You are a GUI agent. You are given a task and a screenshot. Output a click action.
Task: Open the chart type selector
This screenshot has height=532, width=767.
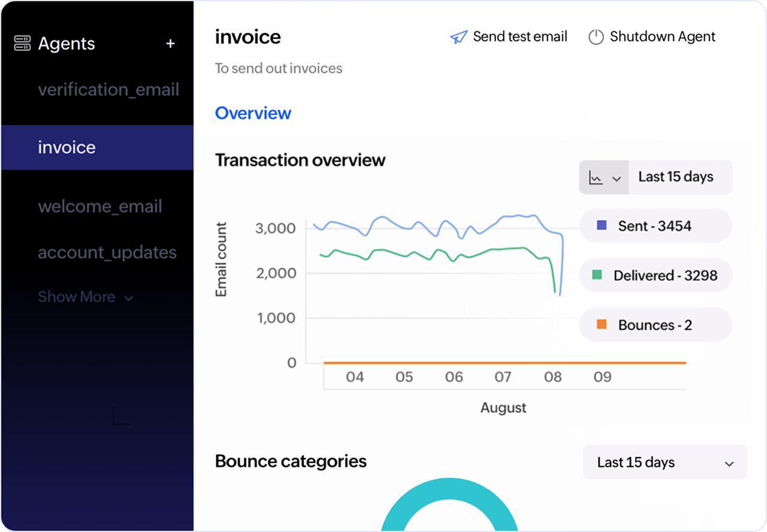(604, 177)
